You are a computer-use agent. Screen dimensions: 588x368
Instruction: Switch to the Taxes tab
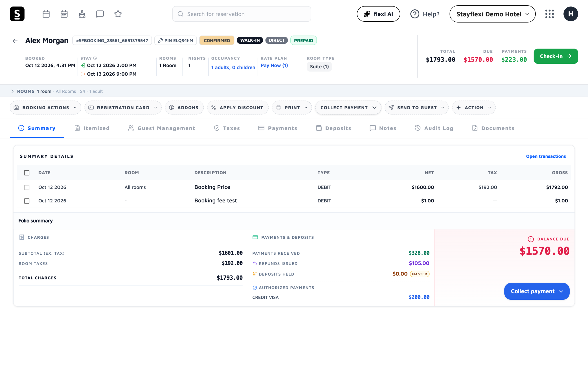pos(227,128)
